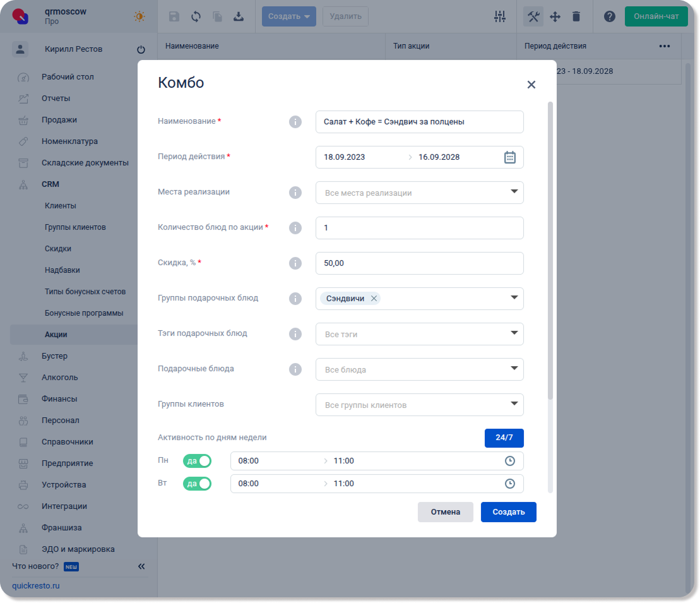700x603 pixels.
Task: Expand Группы клиентов dropdown
Action: point(514,404)
